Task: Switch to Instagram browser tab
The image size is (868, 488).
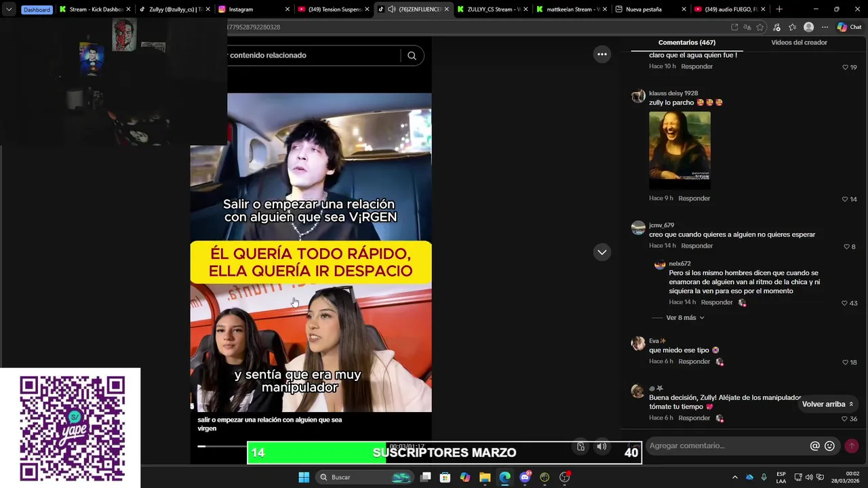Action: pos(254,9)
